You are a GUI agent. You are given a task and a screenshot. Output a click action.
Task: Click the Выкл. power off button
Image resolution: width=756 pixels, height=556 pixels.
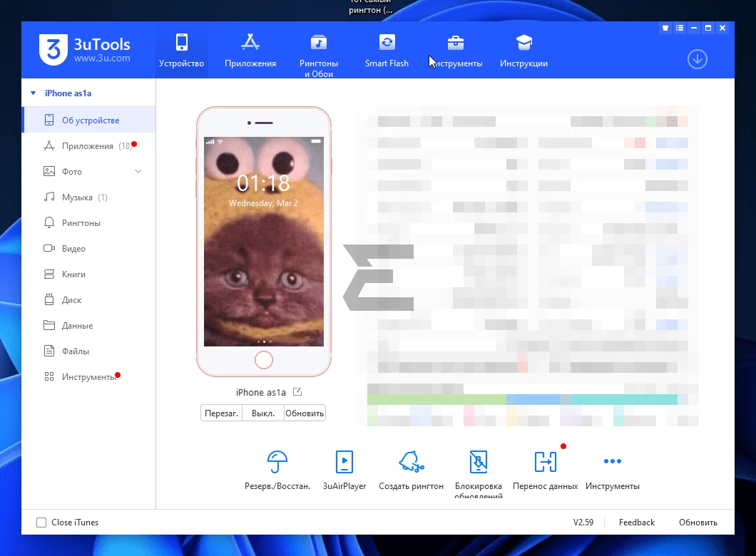point(262,413)
